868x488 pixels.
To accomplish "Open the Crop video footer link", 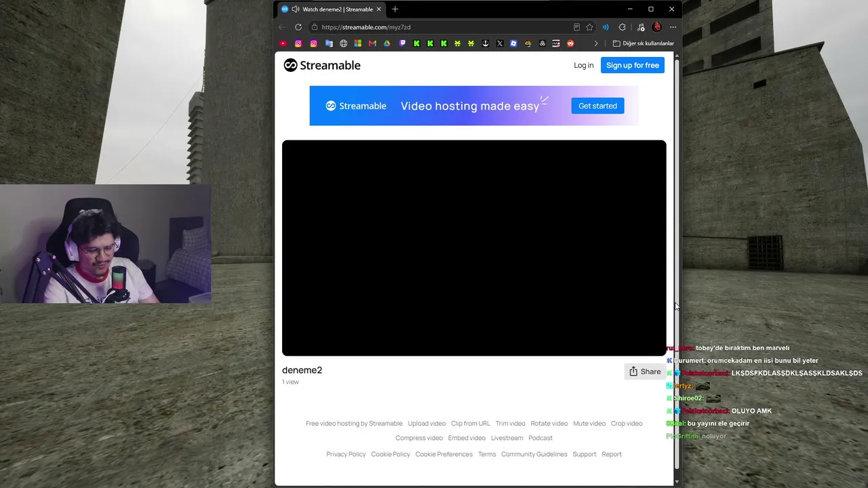I will tap(627, 424).
